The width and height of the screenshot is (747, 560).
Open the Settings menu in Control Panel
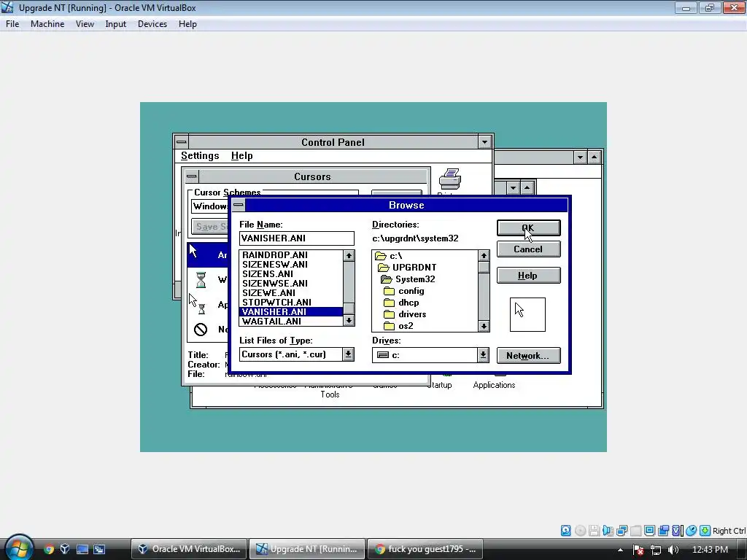click(x=200, y=156)
